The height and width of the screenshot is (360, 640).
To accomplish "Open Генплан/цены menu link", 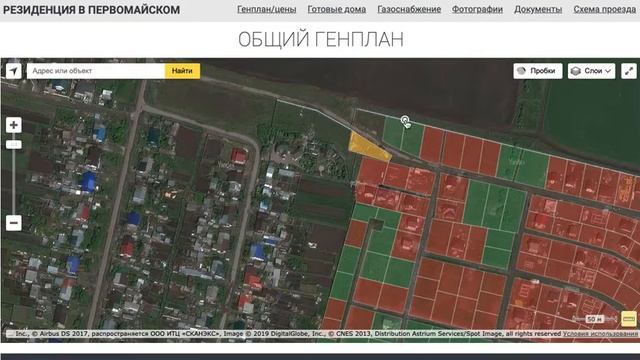I will [267, 9].
